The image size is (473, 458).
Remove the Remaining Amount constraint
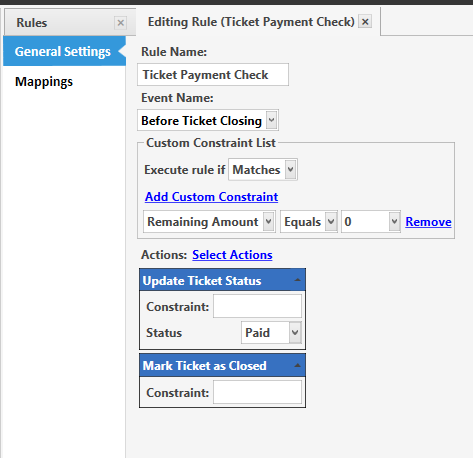tap(428, 222)
